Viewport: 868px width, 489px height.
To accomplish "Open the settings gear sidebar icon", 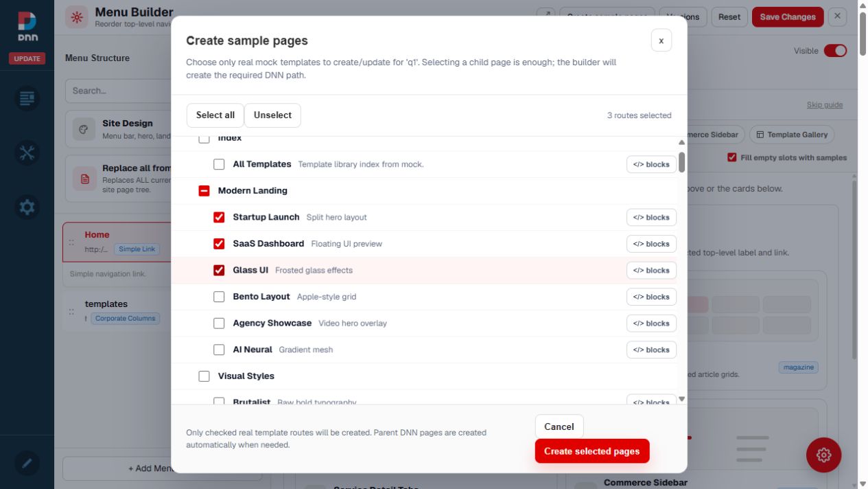I will point(27,207).
